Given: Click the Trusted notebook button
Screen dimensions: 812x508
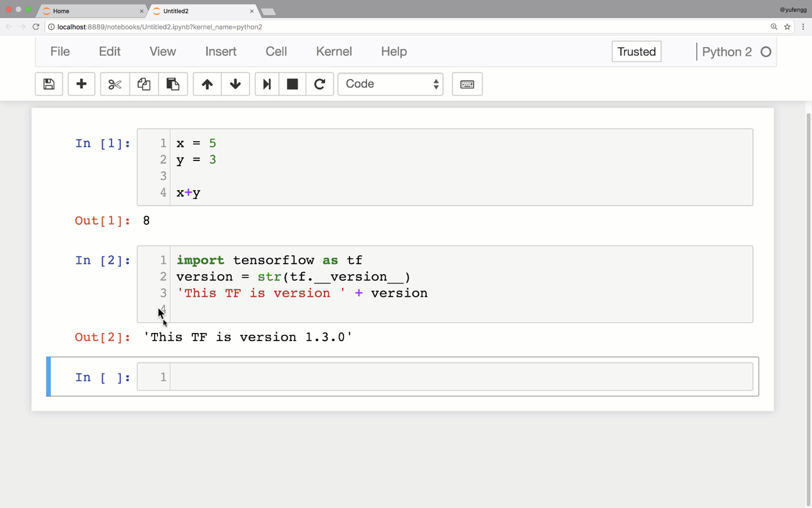Looking at the screenshot, I should pos(637,52).
